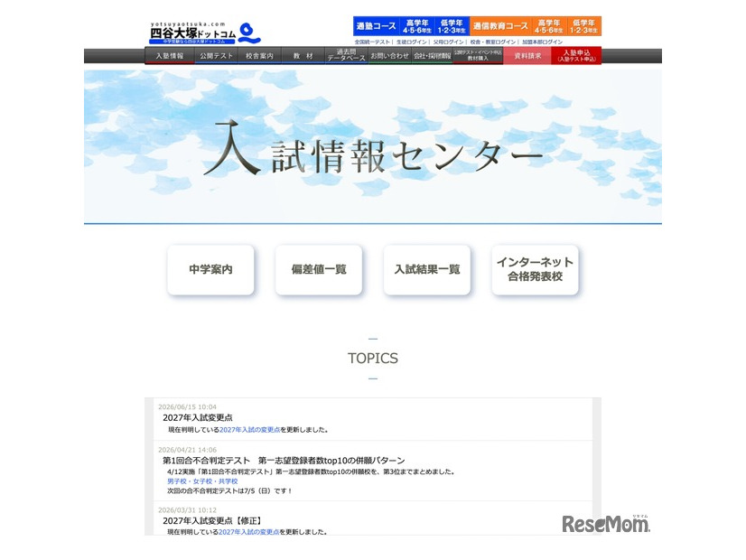The height and width of the screenshot is (560, 746).
Task: Go to 公開テスト in the navigation bar
Action: pyautogui.click(x=216, y=56)
